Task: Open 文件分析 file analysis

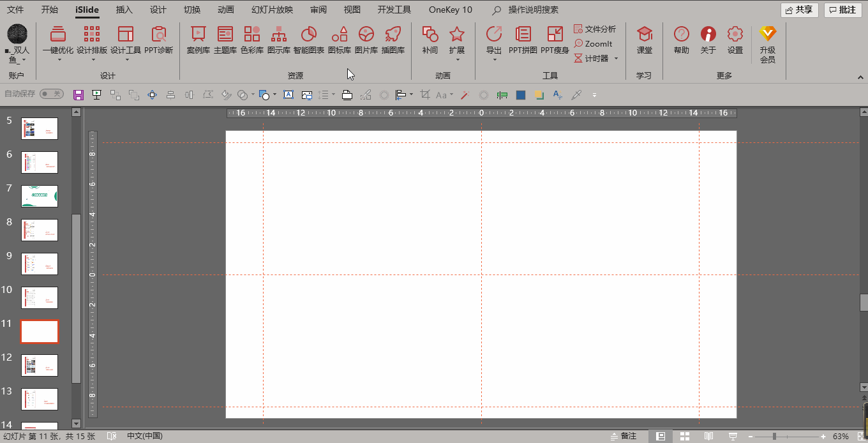Action: click(x=595, y=29)
